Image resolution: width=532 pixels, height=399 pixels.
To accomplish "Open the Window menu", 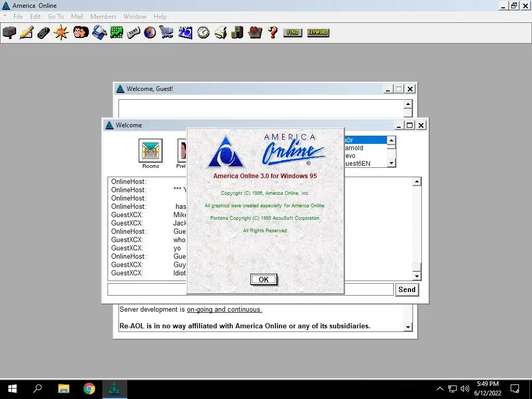I will [135, 17].
